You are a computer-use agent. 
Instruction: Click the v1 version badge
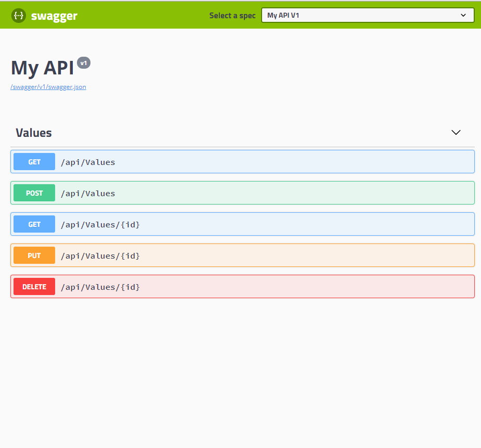[83, 63]
